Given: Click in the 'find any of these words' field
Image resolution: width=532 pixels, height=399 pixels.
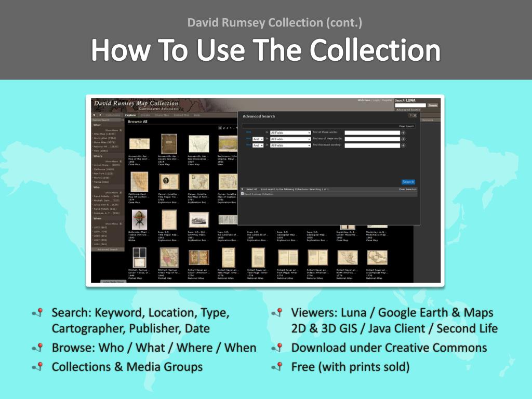Looking at the screenshot, I should (372, 139).
